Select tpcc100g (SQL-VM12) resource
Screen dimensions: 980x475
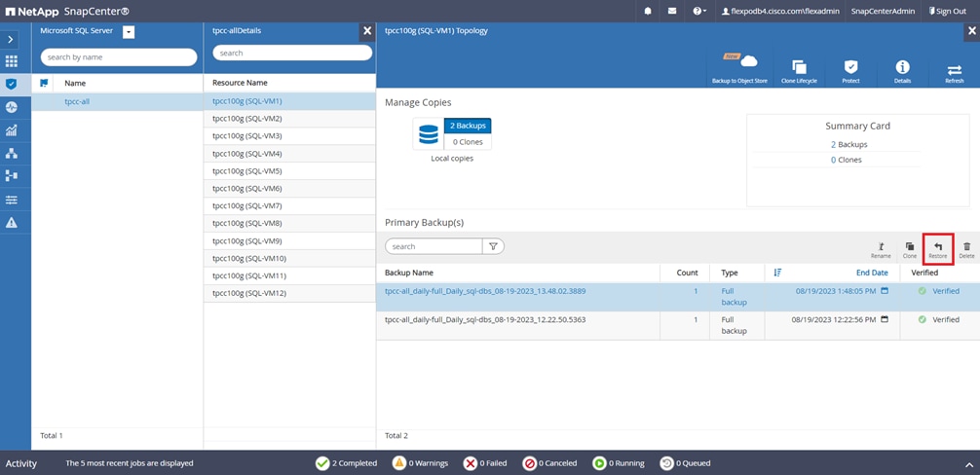click(289, 293)
